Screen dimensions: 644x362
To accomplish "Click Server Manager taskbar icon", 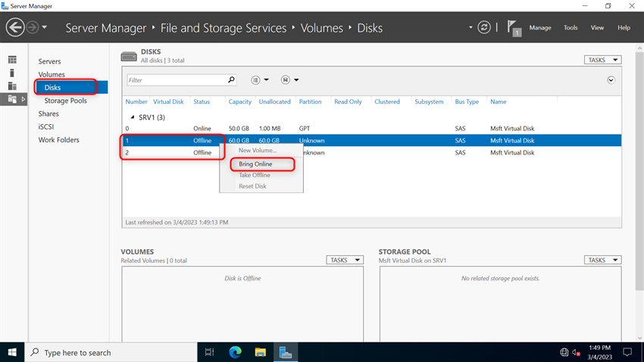I will 286,353.
